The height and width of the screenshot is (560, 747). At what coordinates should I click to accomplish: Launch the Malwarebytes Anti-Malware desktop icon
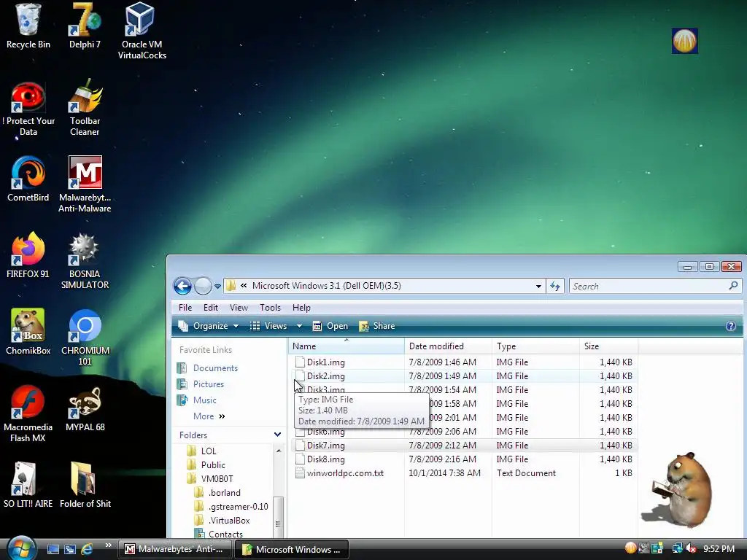[85, 184]
